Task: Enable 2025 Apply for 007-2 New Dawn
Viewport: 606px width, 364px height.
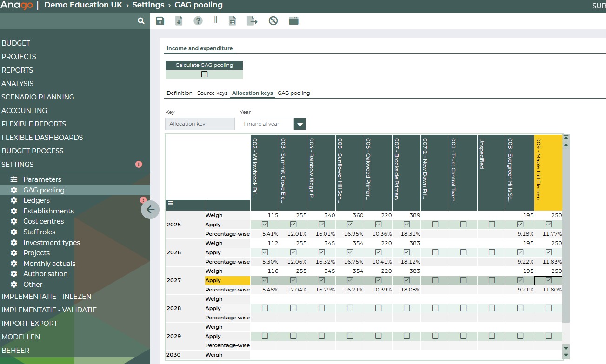Action: tap(435, 225)
